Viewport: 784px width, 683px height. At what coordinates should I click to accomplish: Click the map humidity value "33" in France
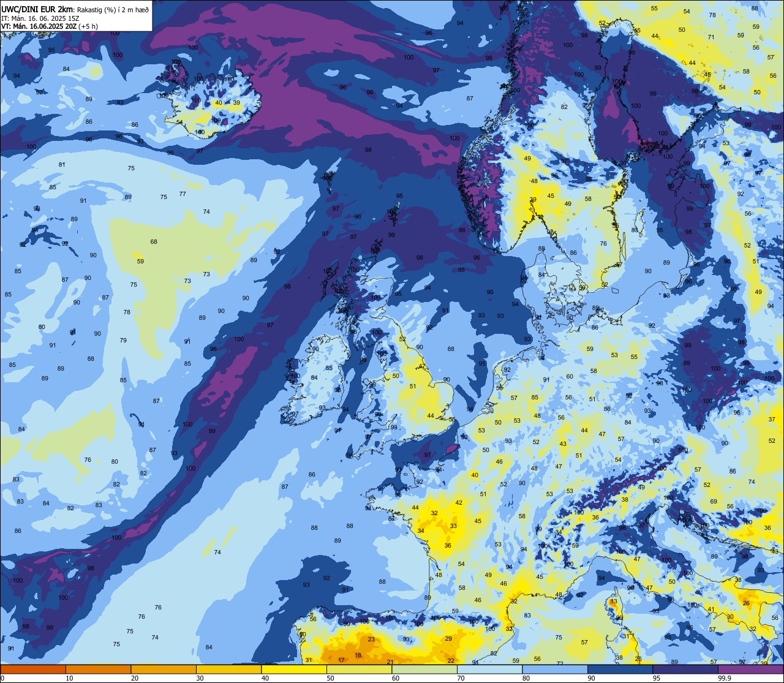tap(453, 526)
